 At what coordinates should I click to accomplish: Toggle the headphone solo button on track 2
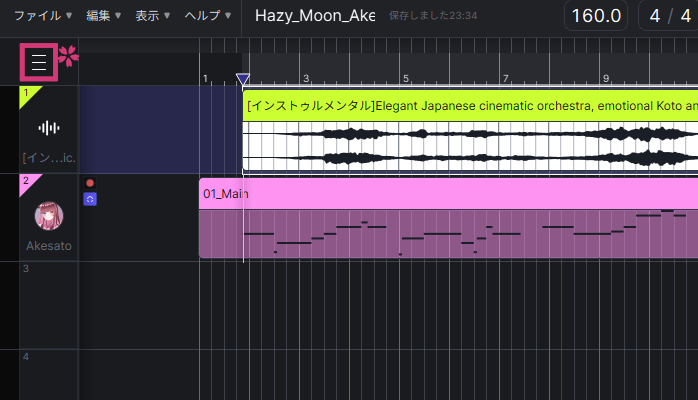pyautogui.click(x=90, y=200)
